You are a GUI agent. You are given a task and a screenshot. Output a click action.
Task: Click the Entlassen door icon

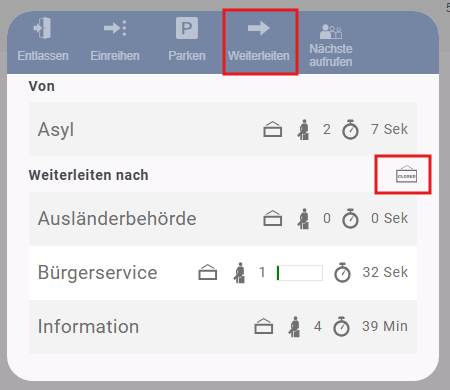click(43, 28)
